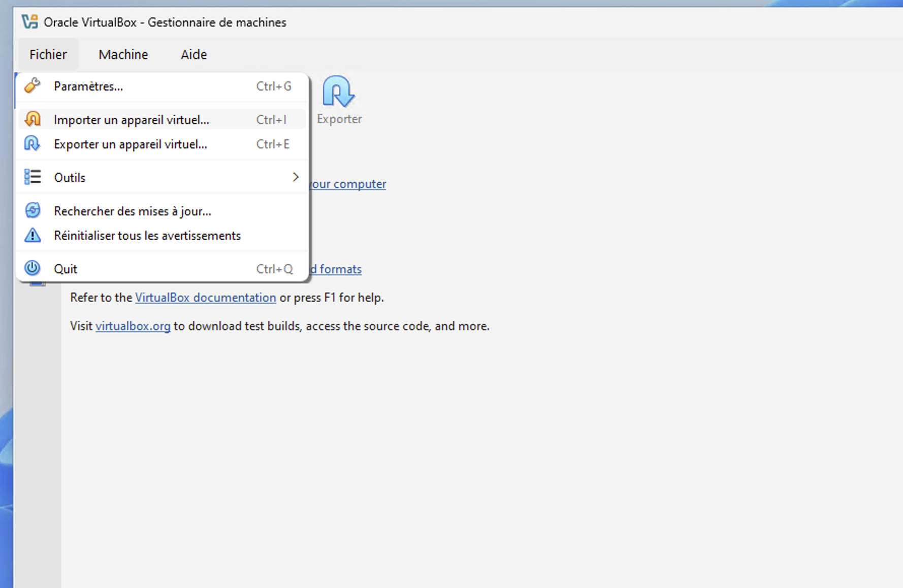903x588 pixels.
Task: Expand the Outils submenu arrow
Action: coord(295,177)
